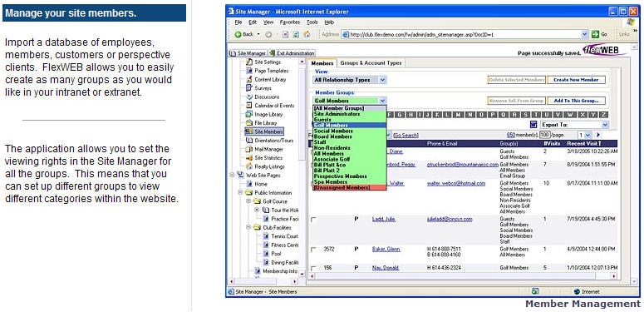Open the Ladd, Julie member link
Screen dimensions: 644x312
384,220
